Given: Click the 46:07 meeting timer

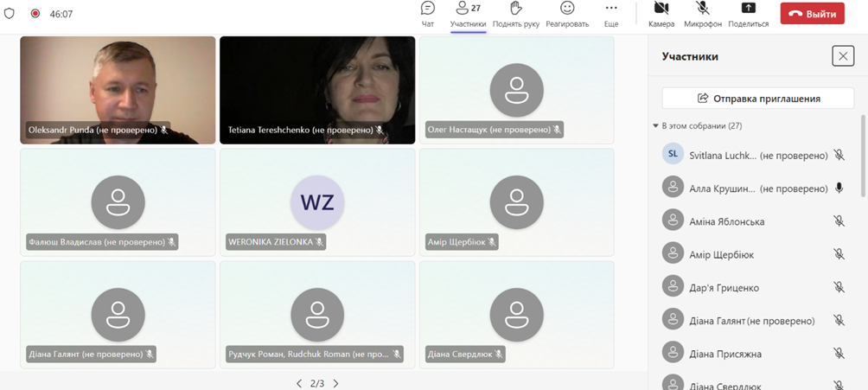Looking at the screenshot, I should [61, 14].
